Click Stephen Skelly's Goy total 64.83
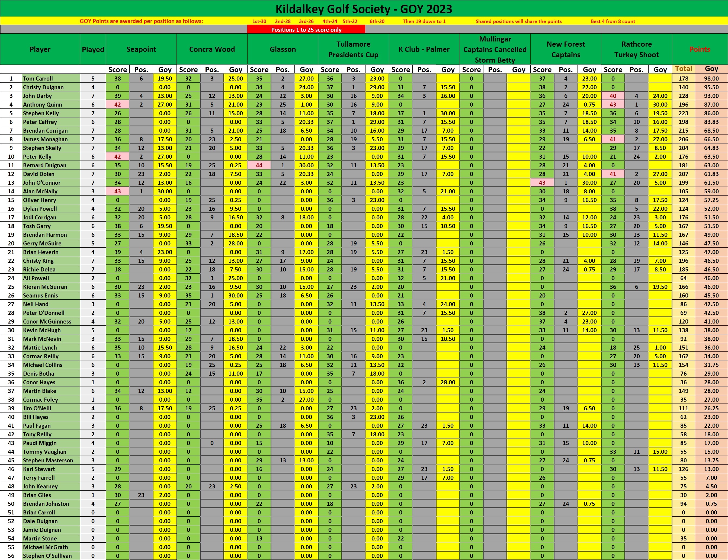The width and height of the screenshot is (728, 560). point(711,148)
